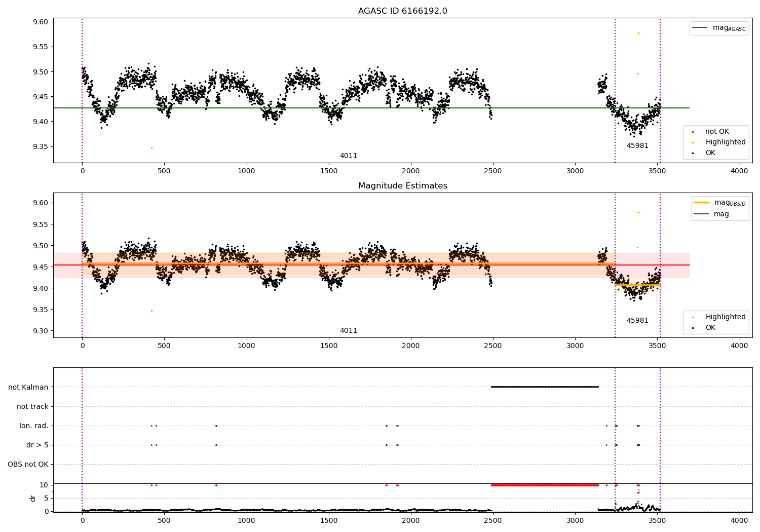This screenshot has height=532, width=760.
Task: Click the 'mag OBSID' legend label text
Action: click(730, 203)
